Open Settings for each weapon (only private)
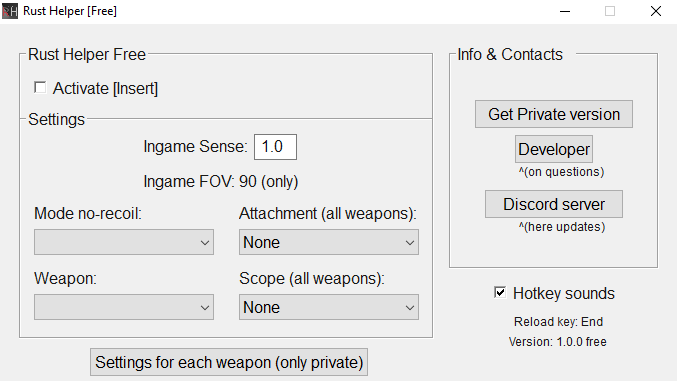Viewport: 677px width, 381px height. point(229,362)
